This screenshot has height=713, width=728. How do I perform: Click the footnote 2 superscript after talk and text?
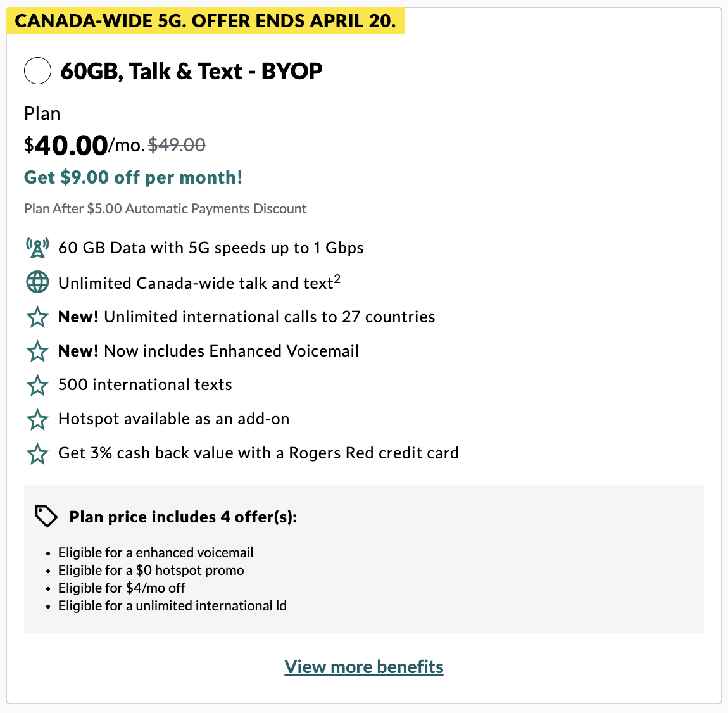[337, 278]
